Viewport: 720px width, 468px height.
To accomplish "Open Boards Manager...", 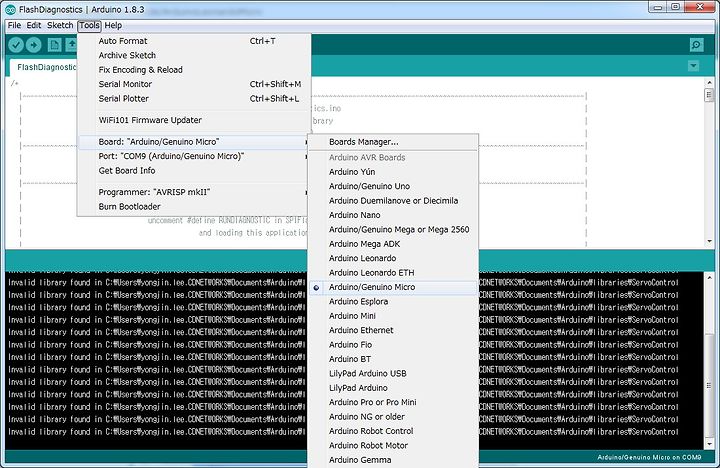I will pyautogui.click(x=393, y=142).
